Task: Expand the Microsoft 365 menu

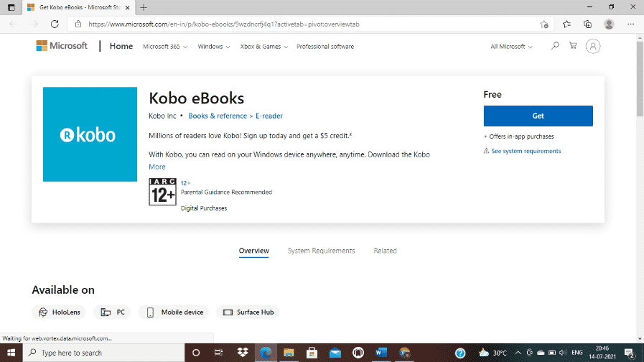Action: pyautogui.click(x=164, y=47)
